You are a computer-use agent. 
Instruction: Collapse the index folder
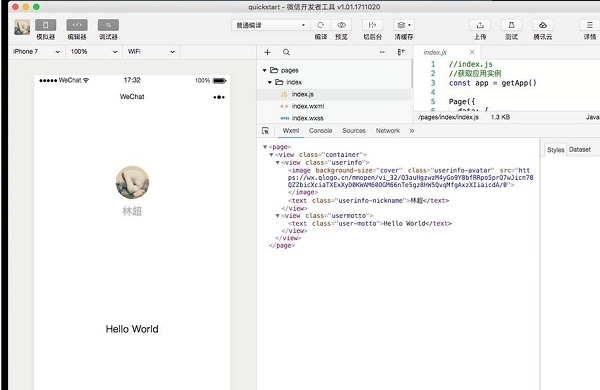[x=270, y=82]
